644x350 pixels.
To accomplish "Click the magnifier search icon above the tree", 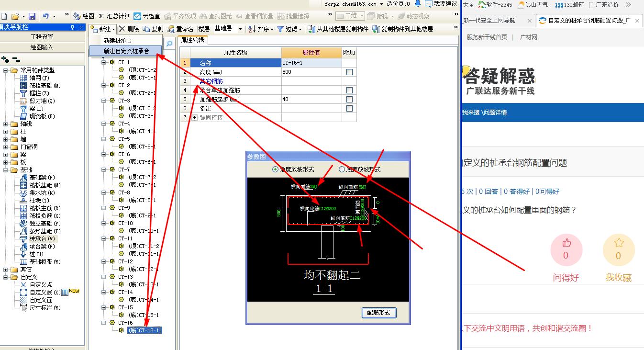I will click(x=169, y=44).
